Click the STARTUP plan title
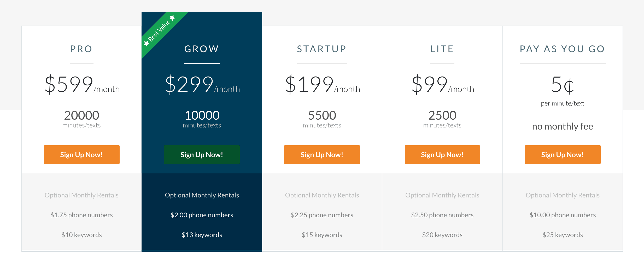Image resolution: width=644 pixels, height=269 pixels. point(322,49)
